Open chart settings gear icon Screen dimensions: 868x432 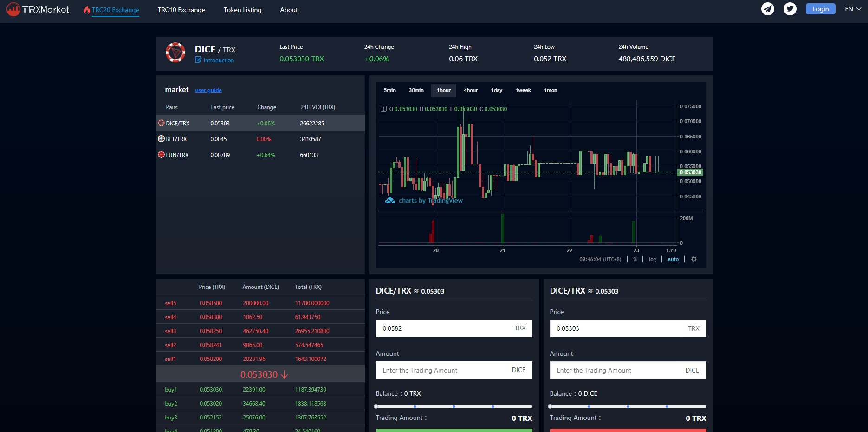[x=694, y=259]
